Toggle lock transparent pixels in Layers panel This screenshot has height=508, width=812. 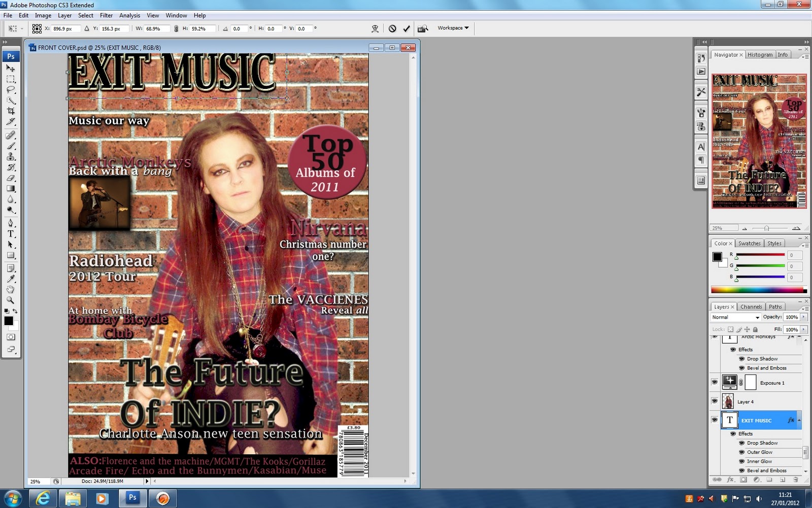click(730, 329)
